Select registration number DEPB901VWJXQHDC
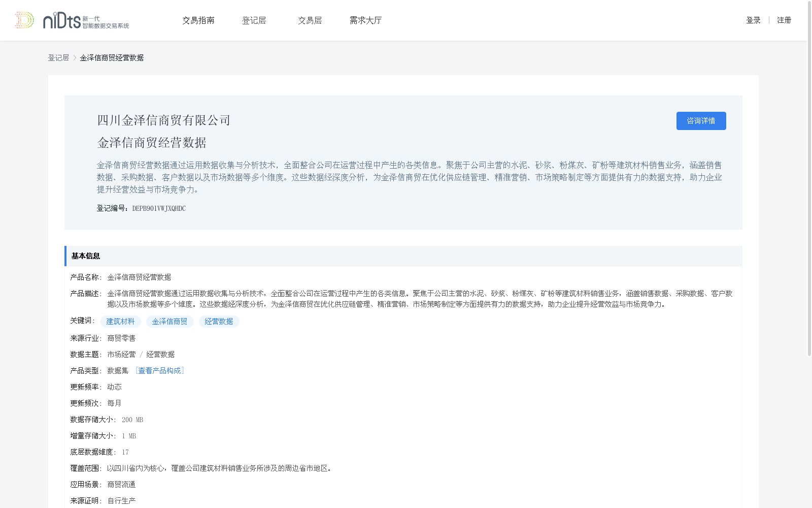The image size is (812, 508). pyautogui.click(x=159, y=208)
